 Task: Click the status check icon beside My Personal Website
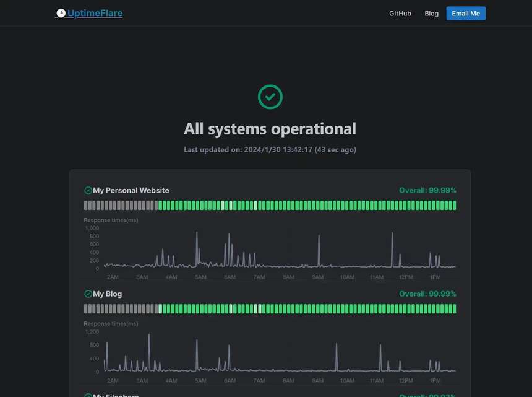[x=88, y=190]
